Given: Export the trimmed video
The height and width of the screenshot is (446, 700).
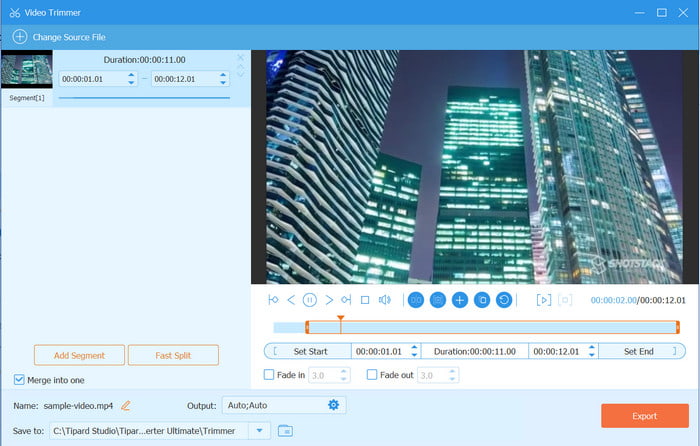Looking at the screenshot, I should coord(643,416).
